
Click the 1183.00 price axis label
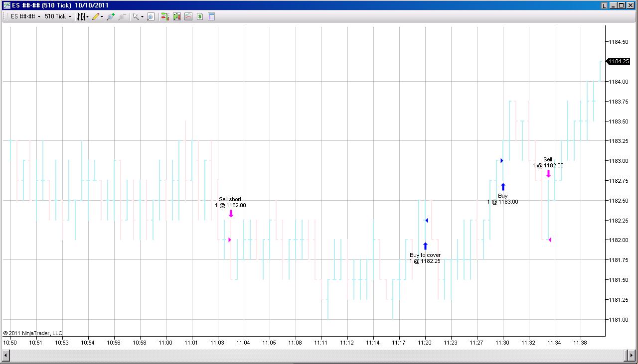click(x=618, y=161)
